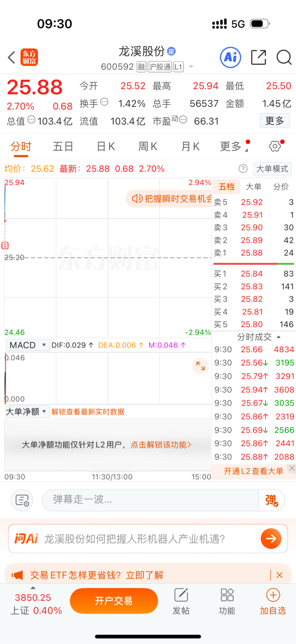The height and width of the screenshot is (644, 296).
Task: Toggle the 弹 barrage switch
Action: (272, 500)
